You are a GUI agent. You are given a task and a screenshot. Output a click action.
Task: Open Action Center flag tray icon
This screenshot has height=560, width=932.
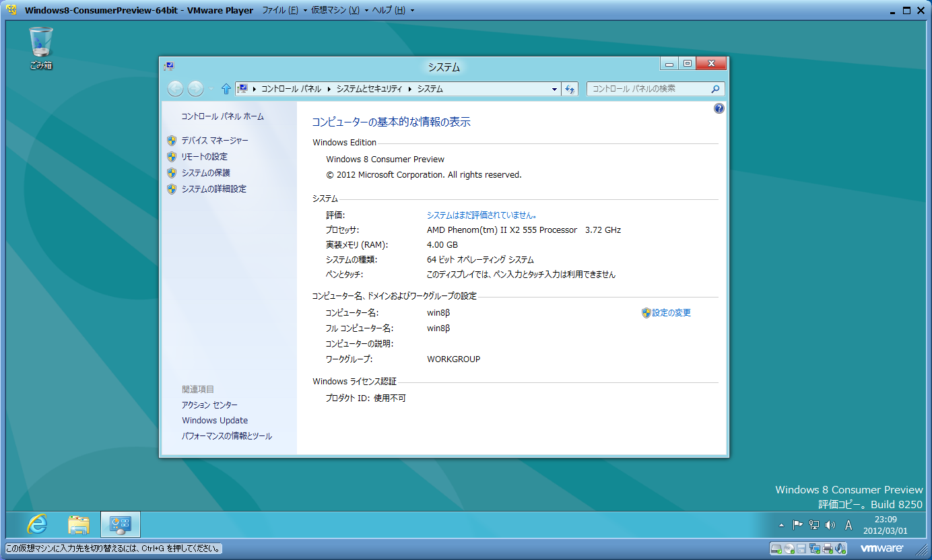click(x=797, y=525)
